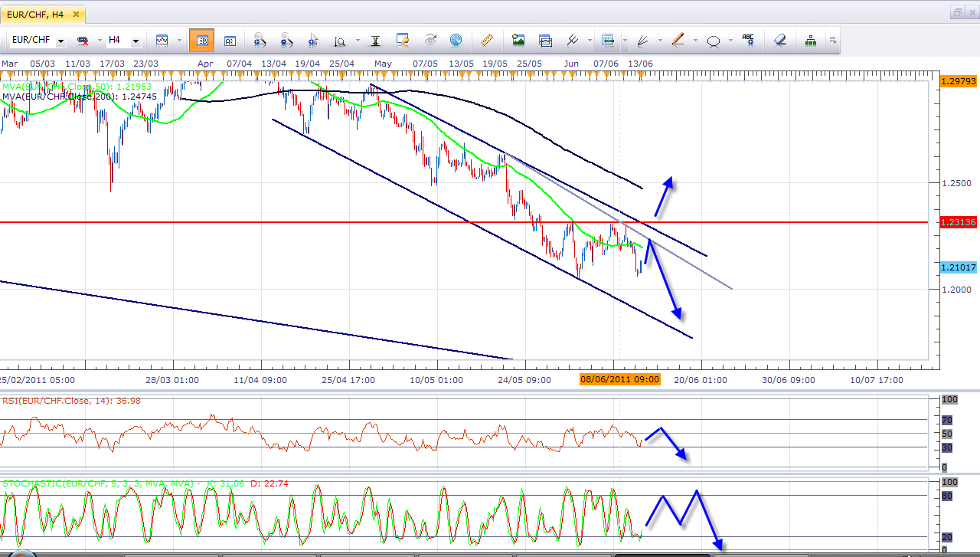Click the grey eye visibility icon
980x557 pixels.
(x=430, y=40)
